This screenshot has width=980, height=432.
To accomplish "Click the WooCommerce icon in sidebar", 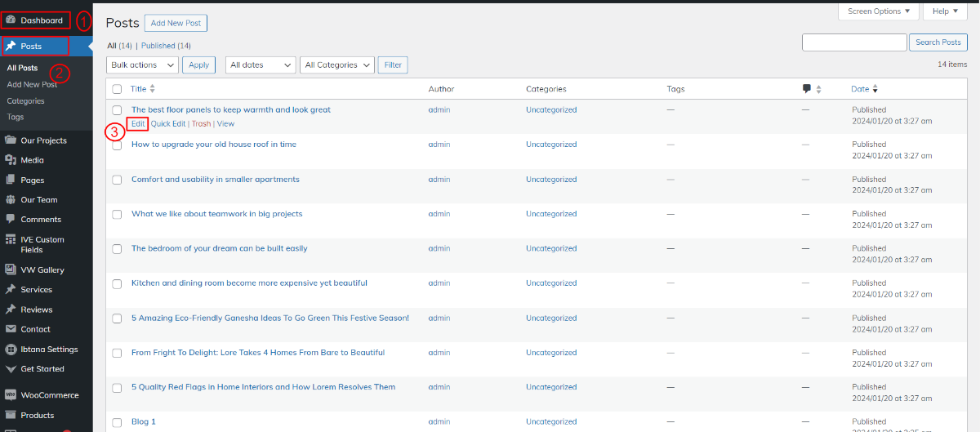I will [11, 394].
